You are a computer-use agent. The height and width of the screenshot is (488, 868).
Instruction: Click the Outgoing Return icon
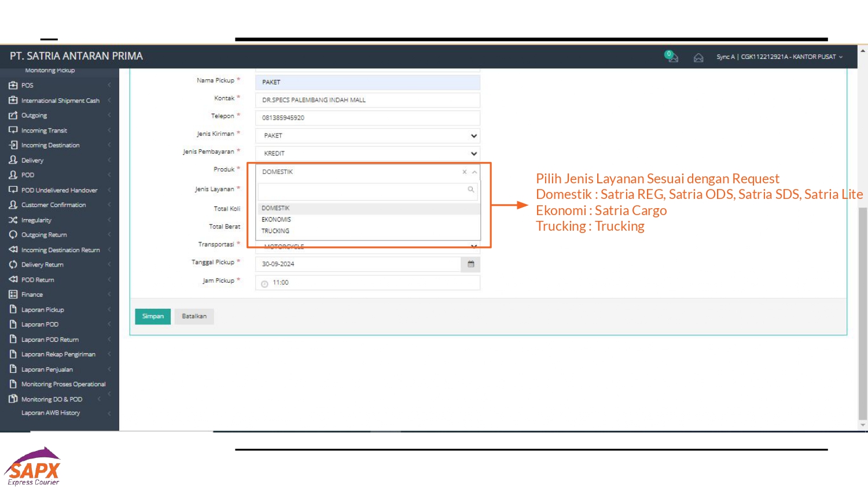coord(13,235)
